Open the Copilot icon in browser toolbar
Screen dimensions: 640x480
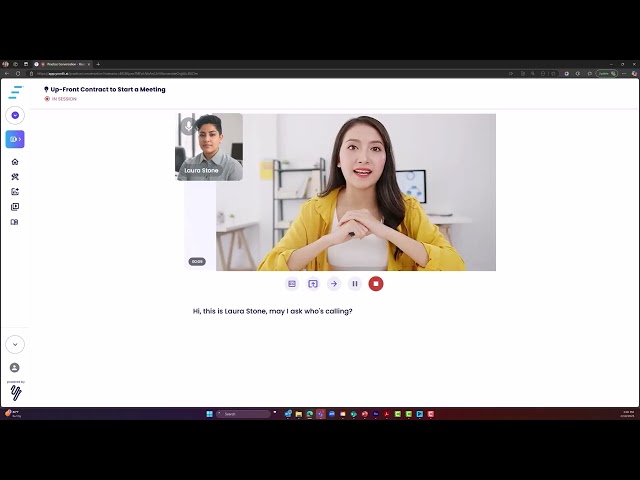point(634,73)
